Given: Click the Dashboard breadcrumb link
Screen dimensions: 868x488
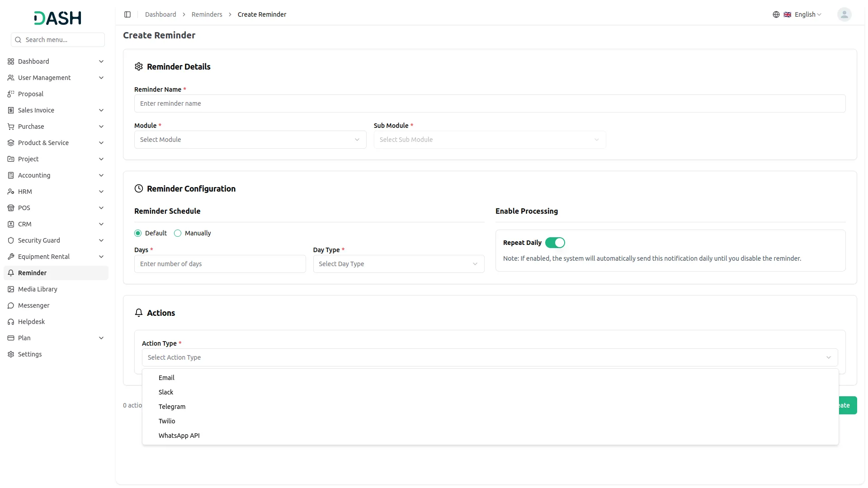Looking at the screenshot, I should (x=160, y=14).
